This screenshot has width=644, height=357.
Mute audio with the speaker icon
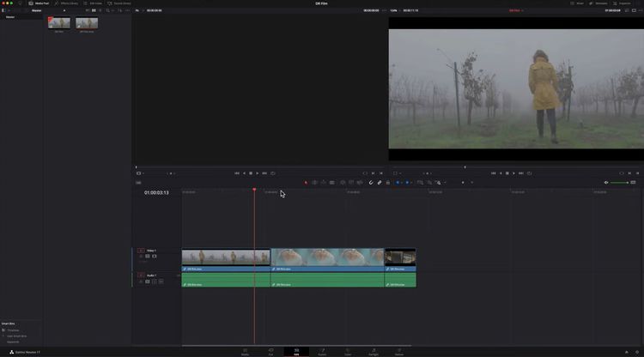606,183
